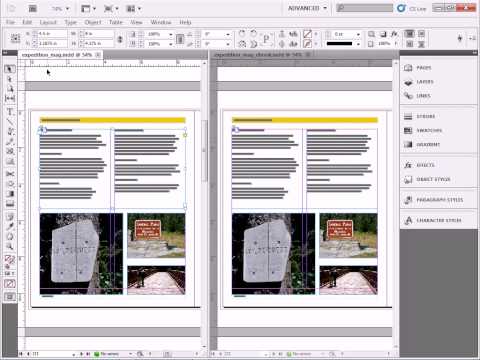
Task: Toggle Apply None button in toolbox
Action: coord(10,284)
